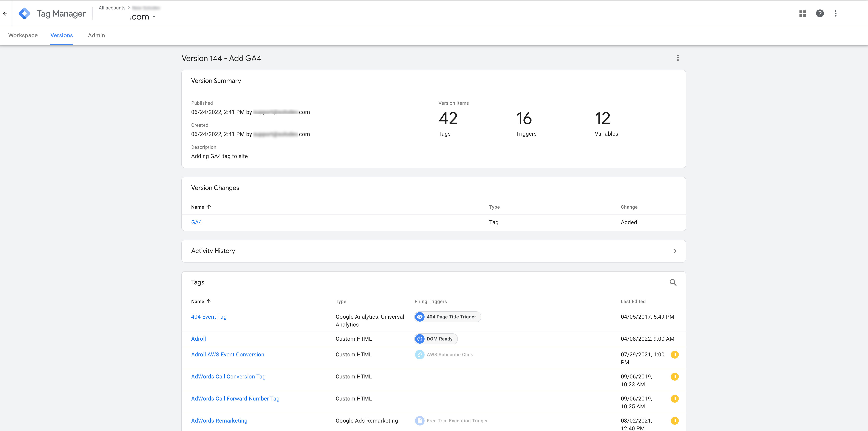Click the 'Adding GA4 tag to site' description
Screen dimensions: 868x431
219,156
